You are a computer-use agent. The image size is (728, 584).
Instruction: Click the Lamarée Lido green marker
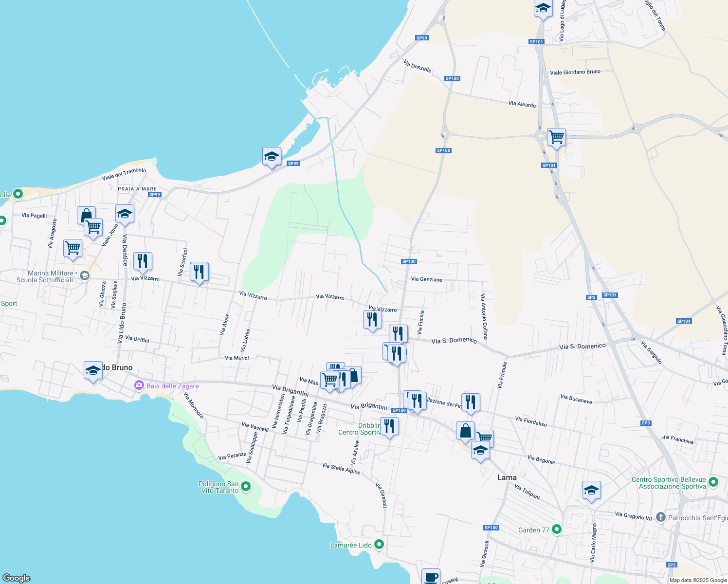(380, 545)
